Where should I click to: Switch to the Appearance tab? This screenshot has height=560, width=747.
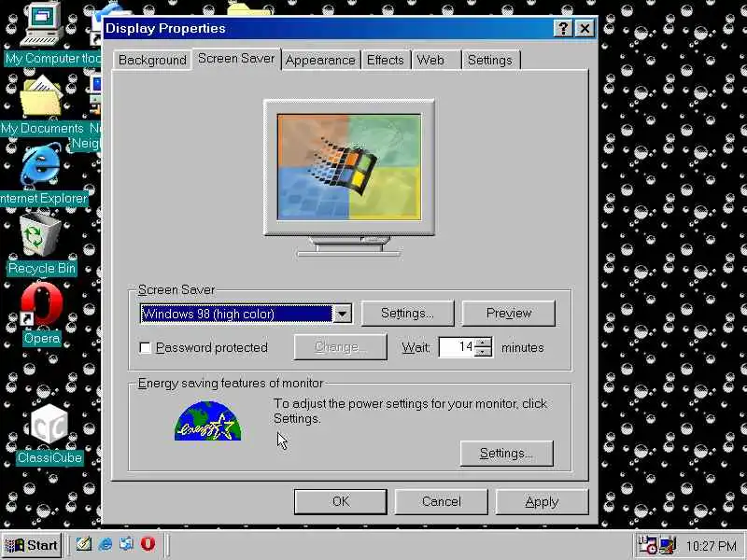pyautogui.click(x=320, y=60)
